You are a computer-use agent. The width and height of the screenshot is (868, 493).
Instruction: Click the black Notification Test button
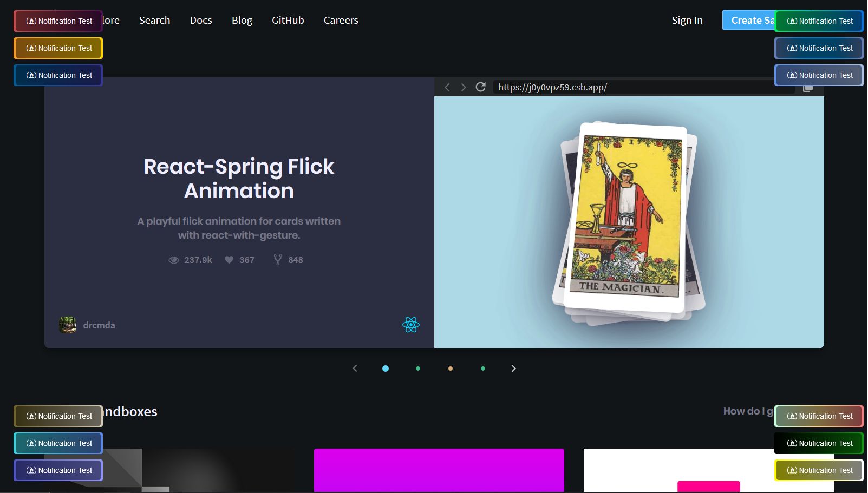coord(819,443)
